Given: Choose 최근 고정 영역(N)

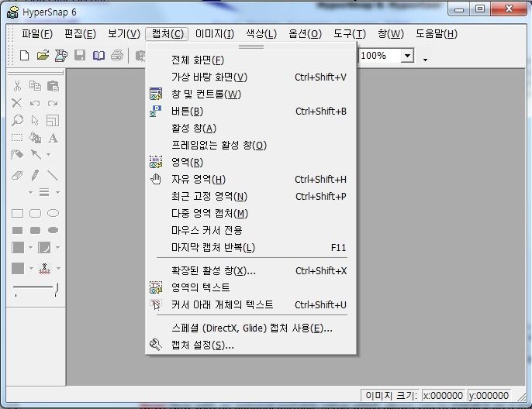Looking at the screenshot, I should click(251, 196).
